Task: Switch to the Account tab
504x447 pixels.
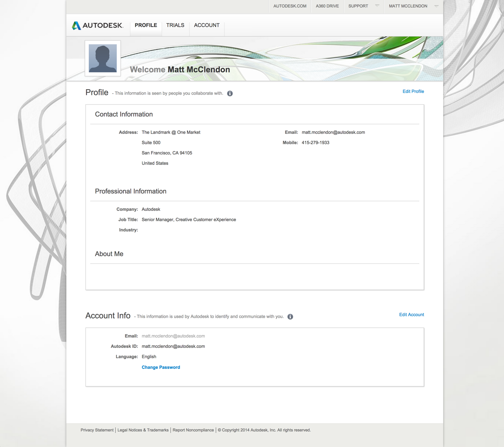Action: click(207, 25)
